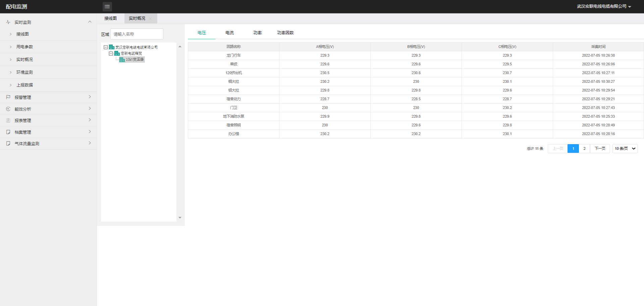Click the region name search input
The height and width of the screenshot is (306, 644).
tap(137, 34)
